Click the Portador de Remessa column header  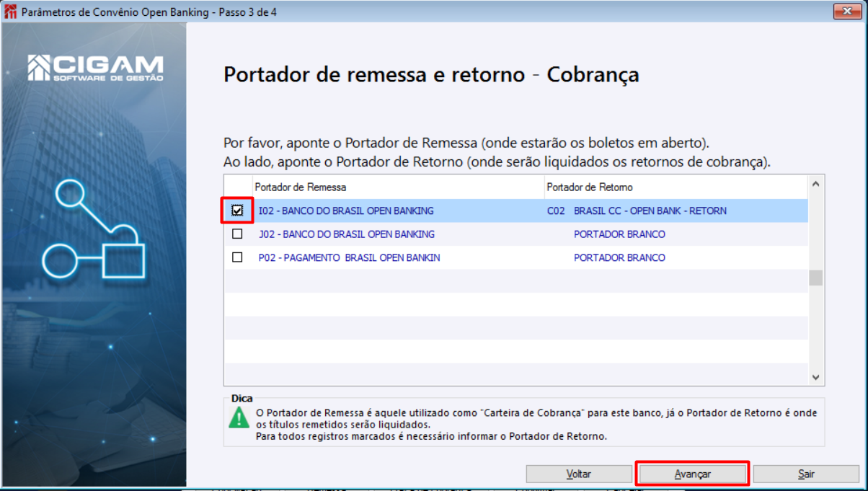(398, 187)
